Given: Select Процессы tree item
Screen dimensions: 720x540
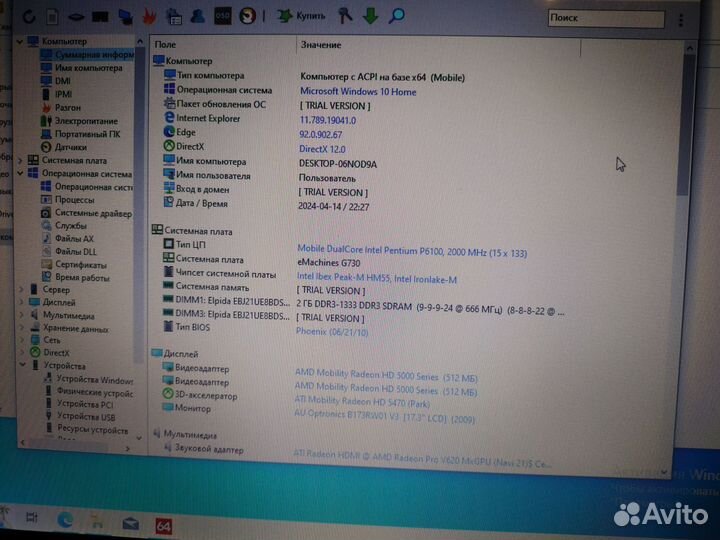Looking at the screenshot, I should coord(74,200).
